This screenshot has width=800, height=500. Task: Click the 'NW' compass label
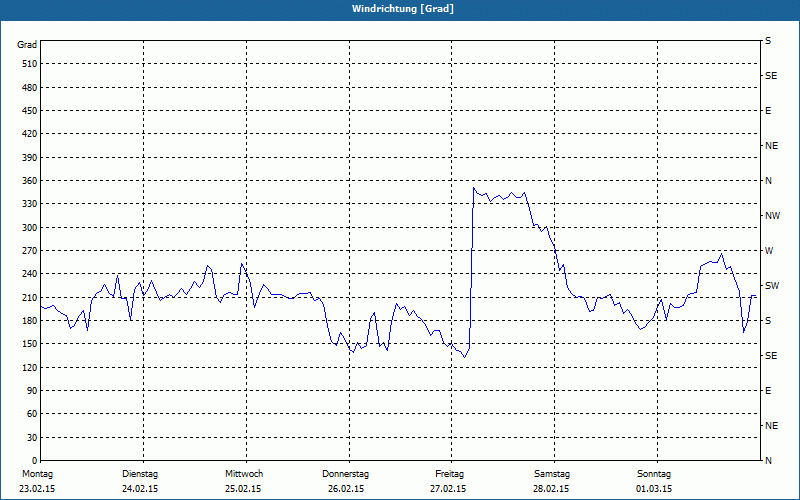pyautogui.click(x=772, y=216)
